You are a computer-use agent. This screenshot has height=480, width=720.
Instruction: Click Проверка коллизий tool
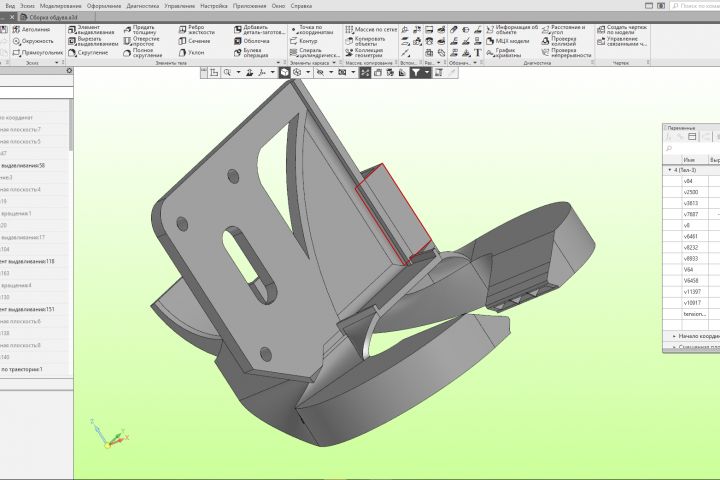(558, 41)
